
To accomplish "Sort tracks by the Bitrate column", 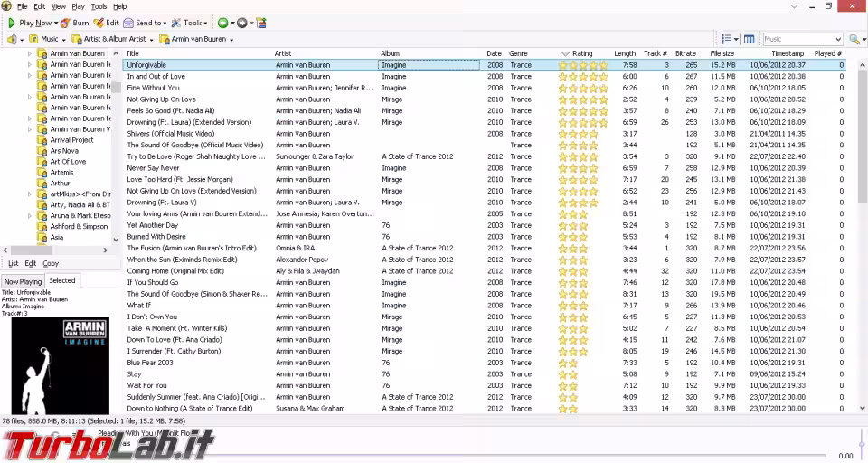I will click(x=684, y=53).
